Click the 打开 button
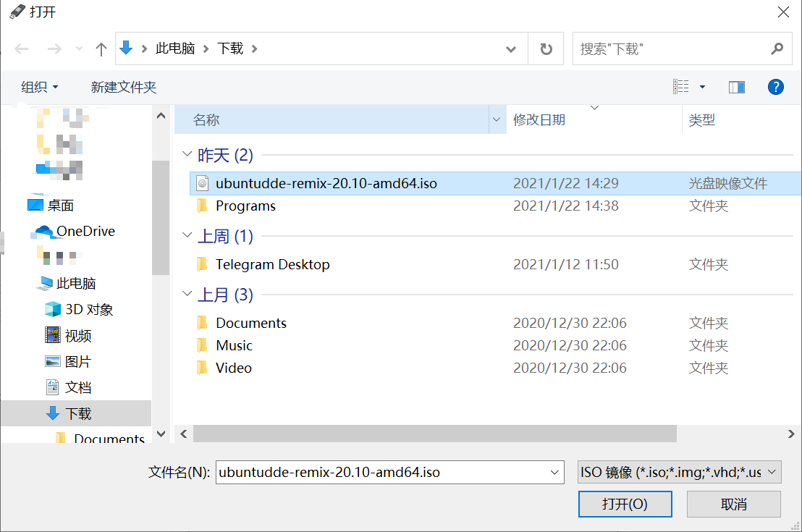Image resolution: width=802 pixels, height=532 pixels. point(625,504)
